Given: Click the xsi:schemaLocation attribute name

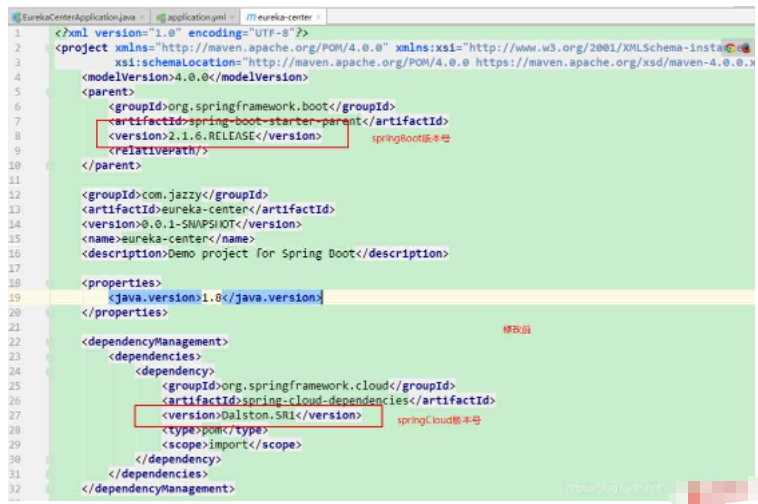Looking at the screenshot, I should point(175,62).
